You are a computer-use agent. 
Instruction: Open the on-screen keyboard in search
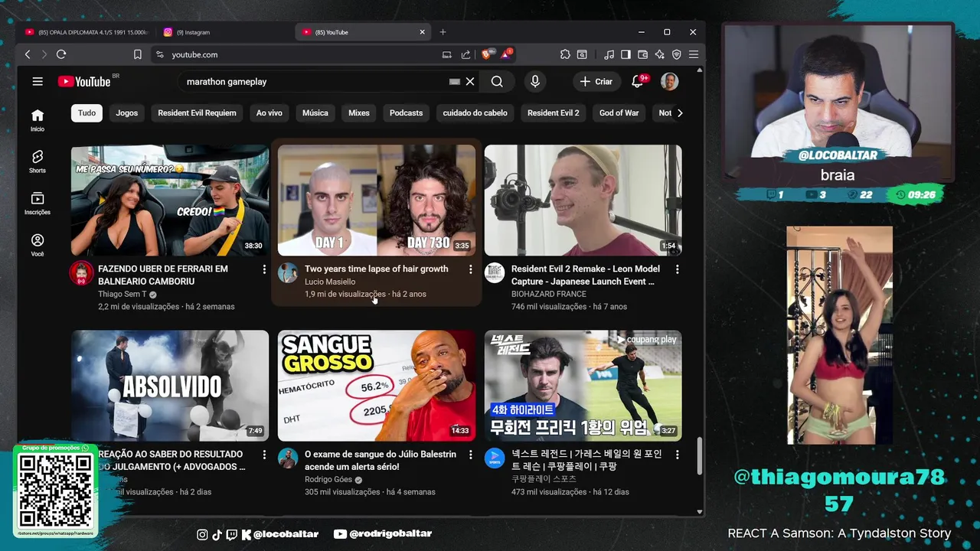click(x=455, y=81)
